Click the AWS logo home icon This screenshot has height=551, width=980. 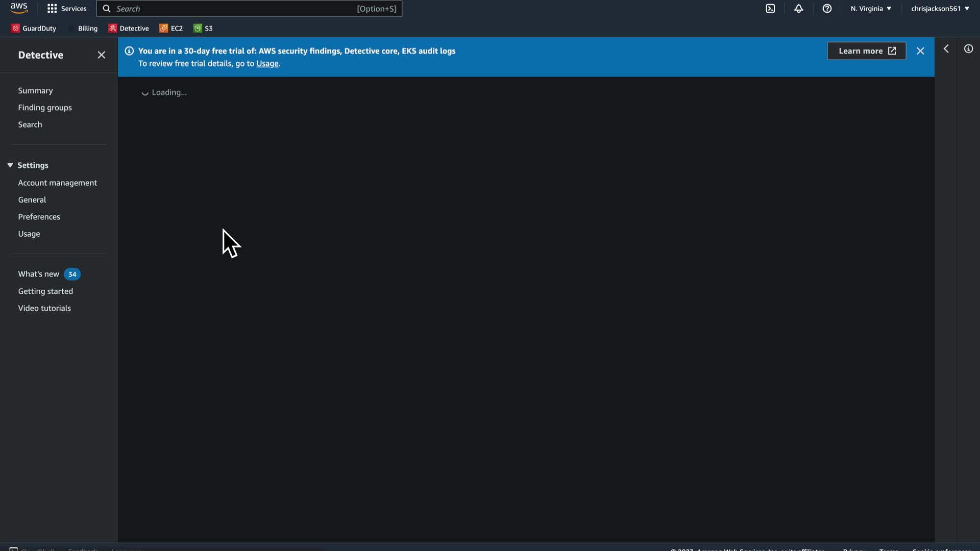click(19, 8)
